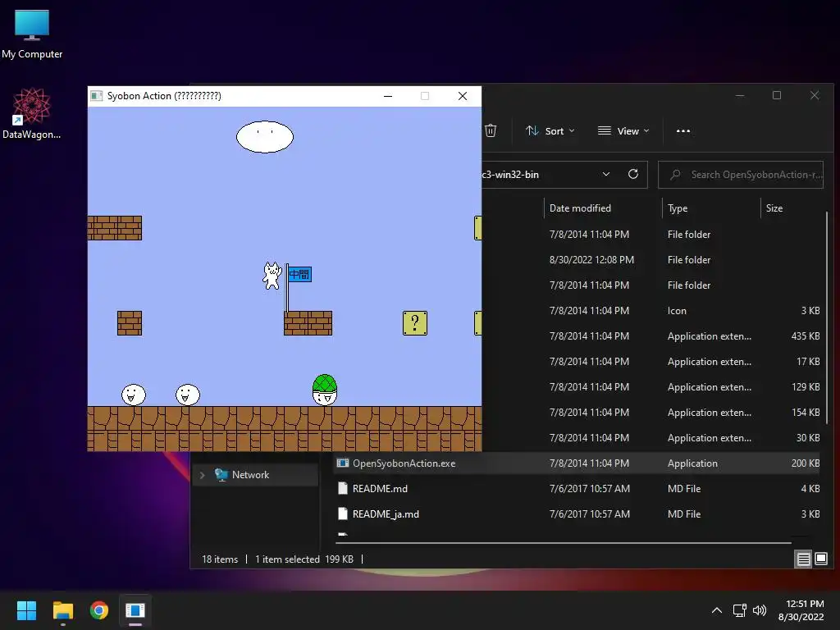This screenshot has height=630, width=840.
Task: Click OpenSyobonAction.exe application icon
Action: [343, 463]
